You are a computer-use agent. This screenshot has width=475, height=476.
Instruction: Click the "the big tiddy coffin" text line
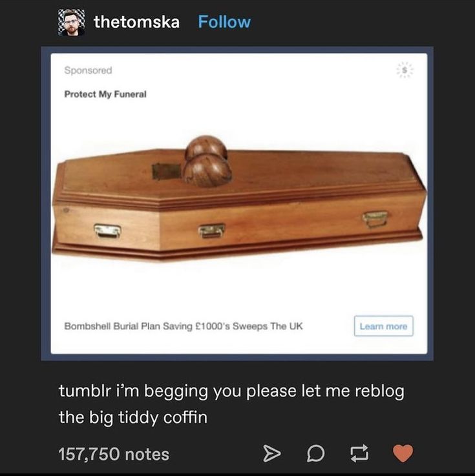133,417
